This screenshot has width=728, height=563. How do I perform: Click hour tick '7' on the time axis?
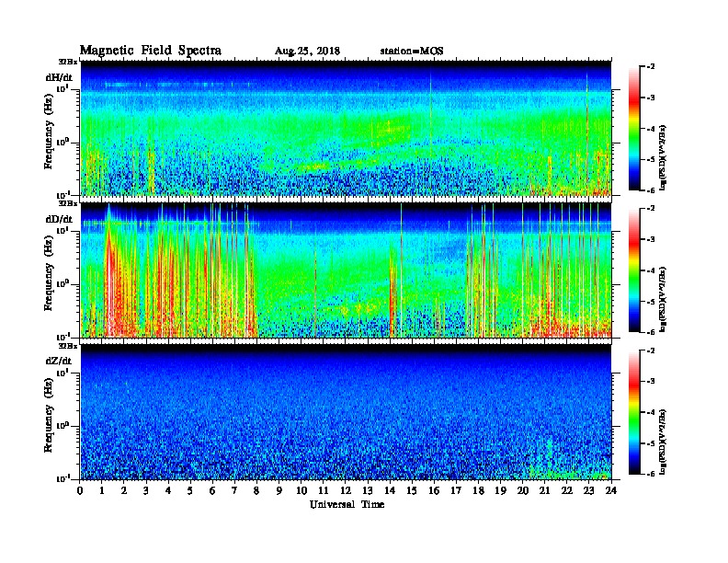(x=235, y=490)
